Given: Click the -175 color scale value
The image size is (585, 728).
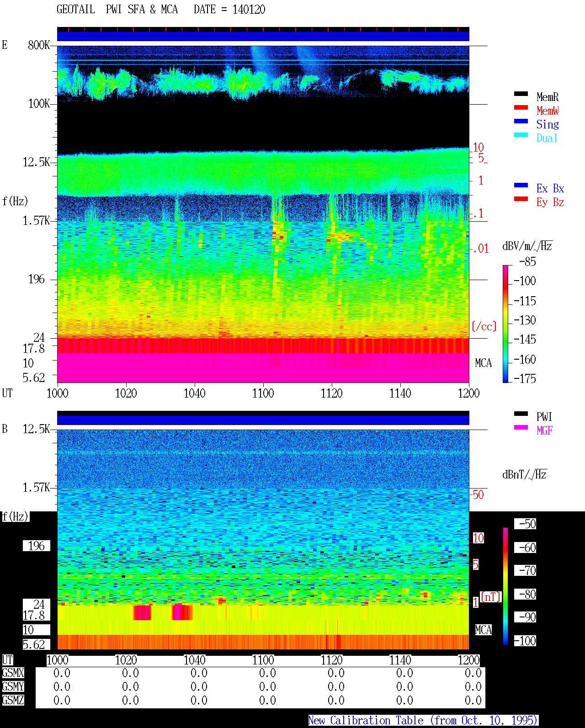Looking at the screenshot, I should tap(525, 378).
